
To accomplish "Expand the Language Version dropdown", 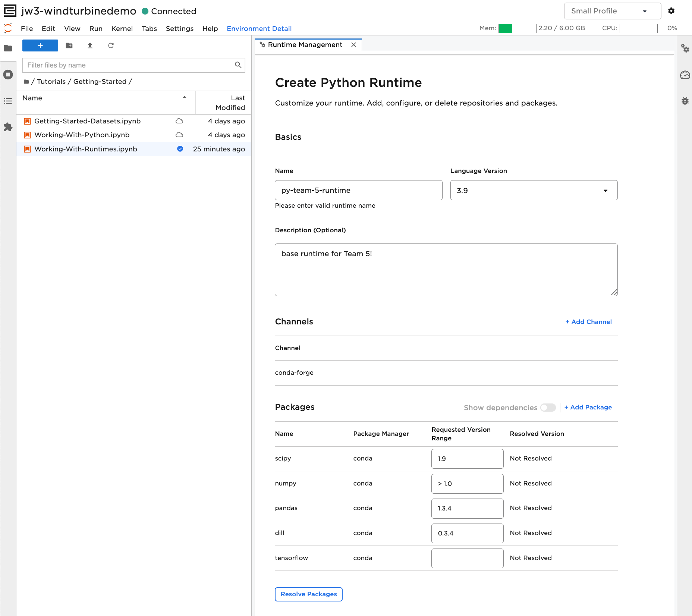I will point(534,191).
